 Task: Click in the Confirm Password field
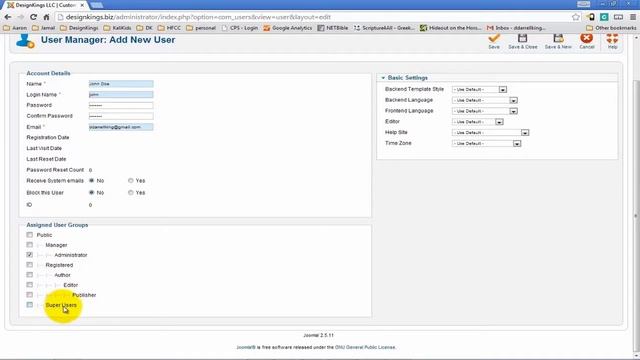pyautogui.click(x=121, y=116)
